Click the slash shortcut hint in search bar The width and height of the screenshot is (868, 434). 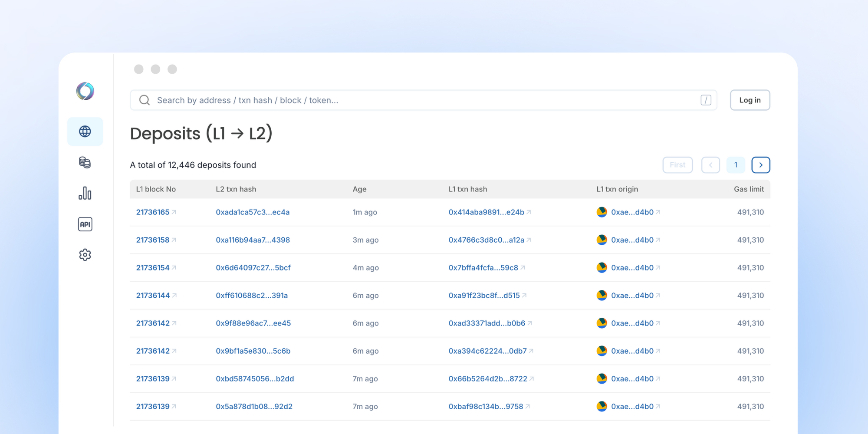tap(706, 100)
